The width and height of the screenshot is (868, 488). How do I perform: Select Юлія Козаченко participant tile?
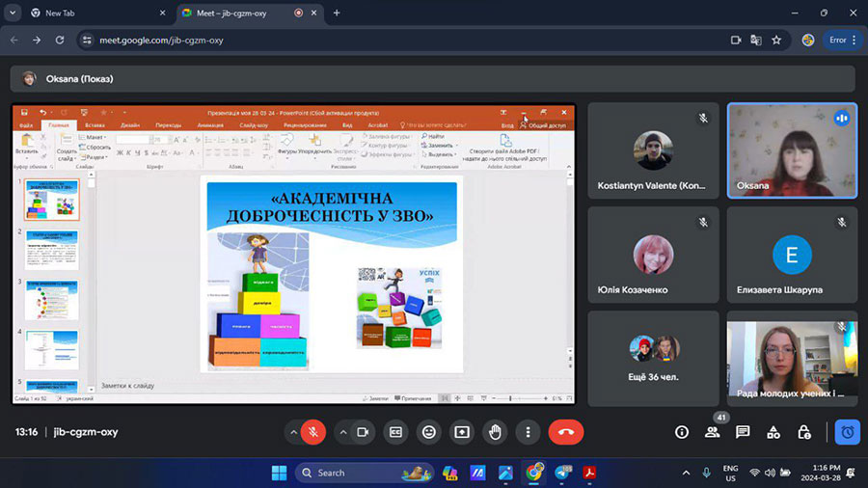653,255
